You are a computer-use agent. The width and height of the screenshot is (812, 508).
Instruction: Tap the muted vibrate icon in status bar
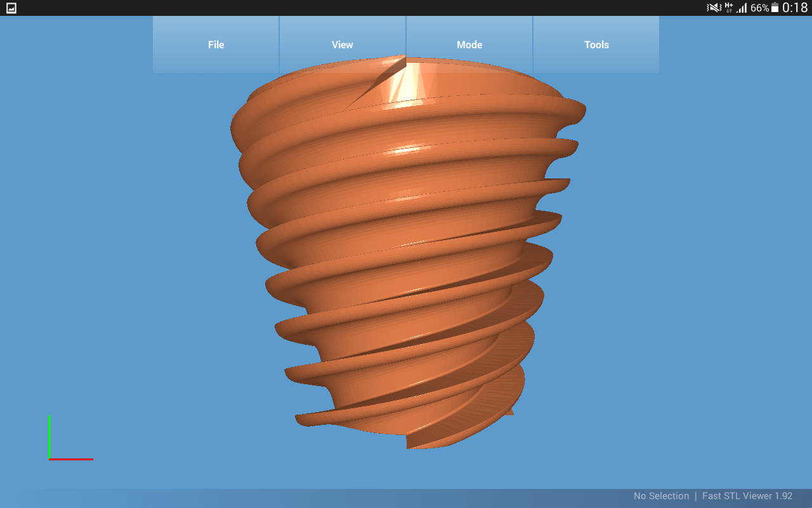click(714, 8)
